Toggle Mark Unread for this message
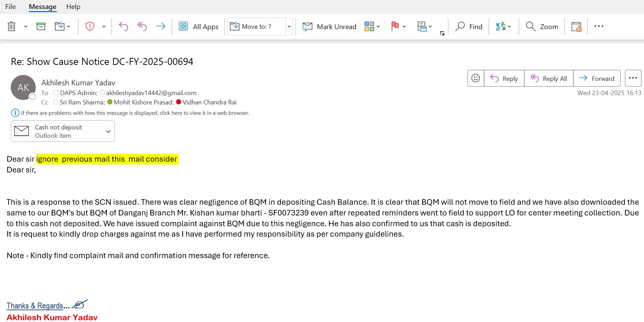The height and width of the screenshot is (322, 644). [329, 27]
